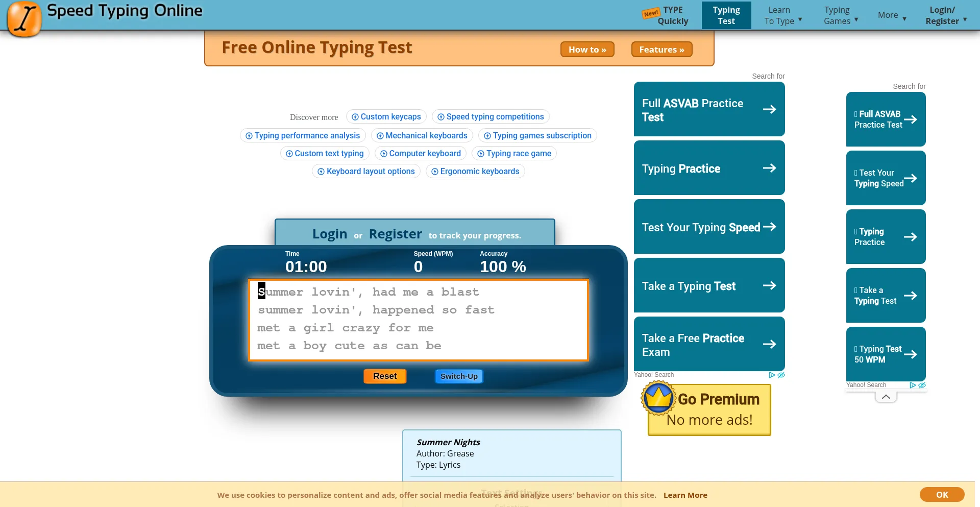
Task: Open the Mechanical keyboards link
Action: tap(422, 135)
